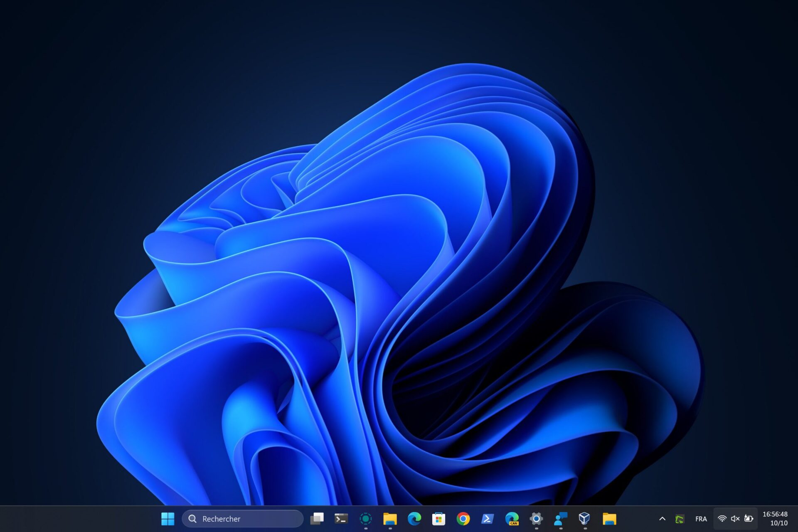Image resolution: width=798 pixels, height=532 pixels.
Task: Launch Google Chrome
Action: (x=463, y=519)
